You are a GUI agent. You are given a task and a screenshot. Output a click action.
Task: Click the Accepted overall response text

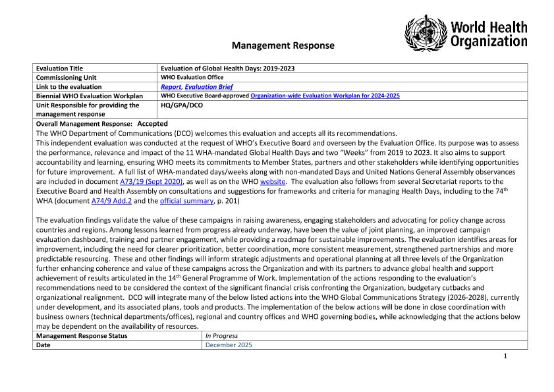point(152,124)
